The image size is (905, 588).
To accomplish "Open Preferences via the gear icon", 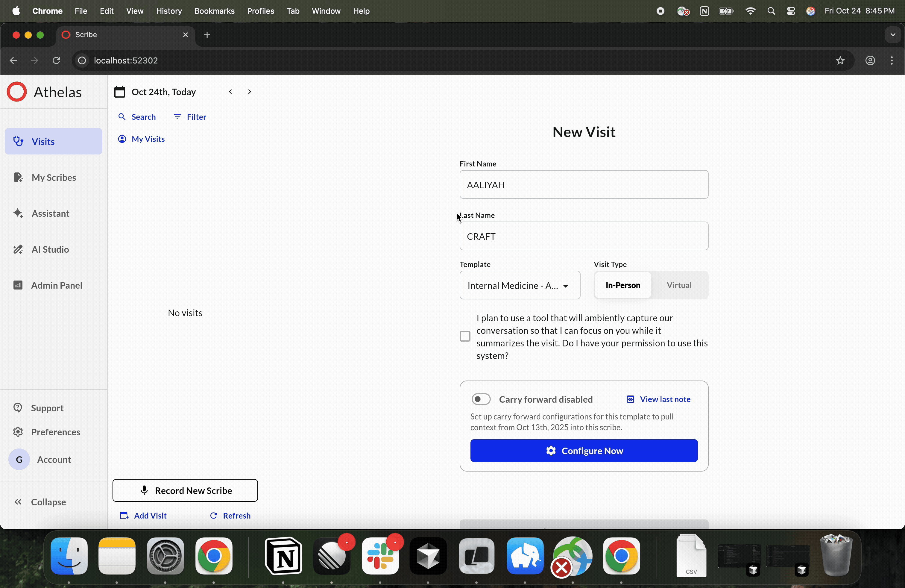I will 56,432.
